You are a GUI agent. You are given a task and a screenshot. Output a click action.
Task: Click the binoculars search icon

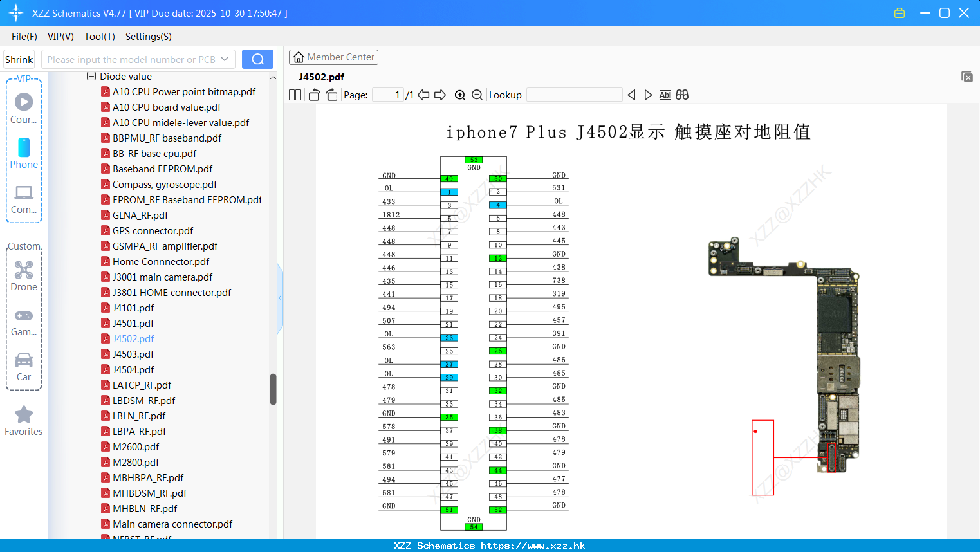[x=682, y=95]
